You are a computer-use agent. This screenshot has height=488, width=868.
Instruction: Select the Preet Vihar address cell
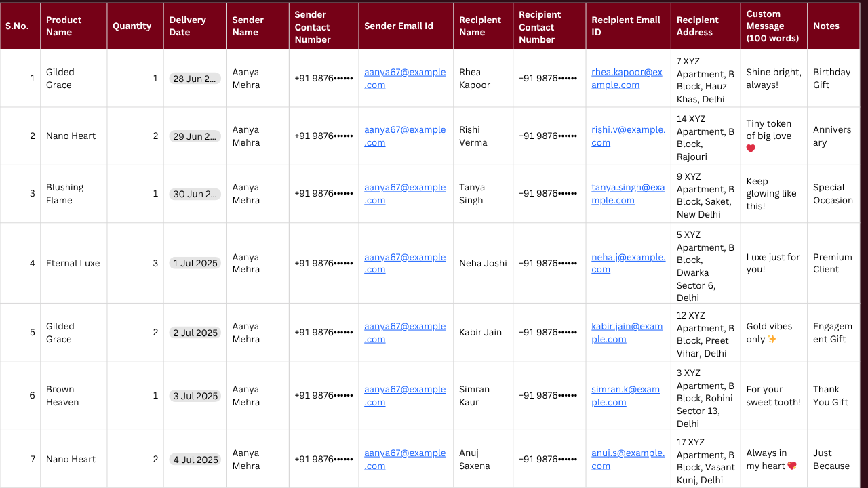pyautogui.click(x=705, y=332)
